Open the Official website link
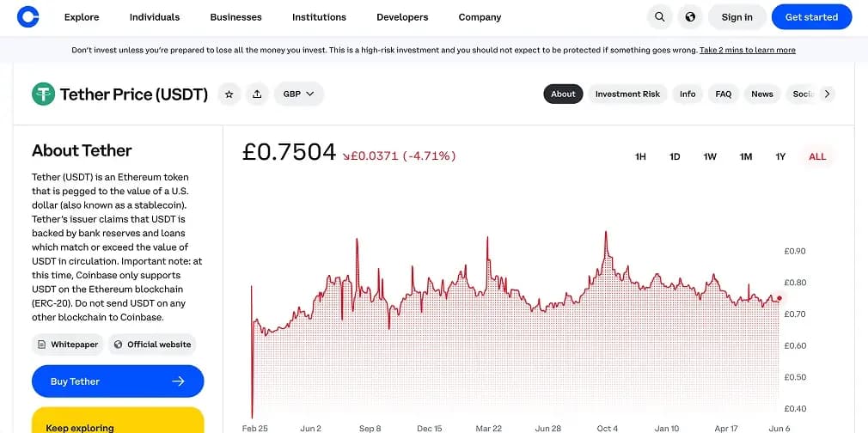This screenshot has width=868, height=433. (152, 345)
